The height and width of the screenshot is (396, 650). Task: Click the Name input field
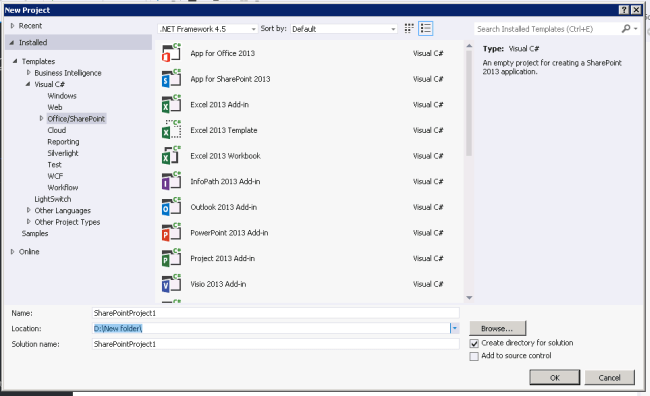pos(276,313)
